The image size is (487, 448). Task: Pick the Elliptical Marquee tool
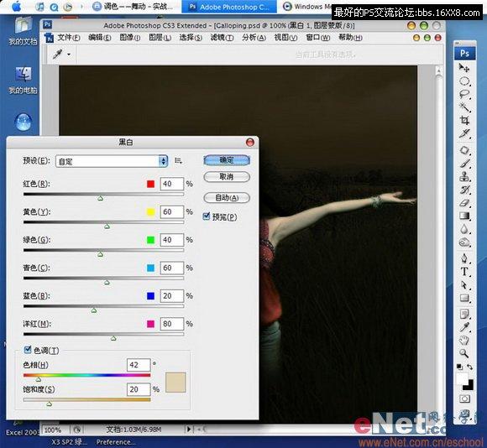pos(464,81)
